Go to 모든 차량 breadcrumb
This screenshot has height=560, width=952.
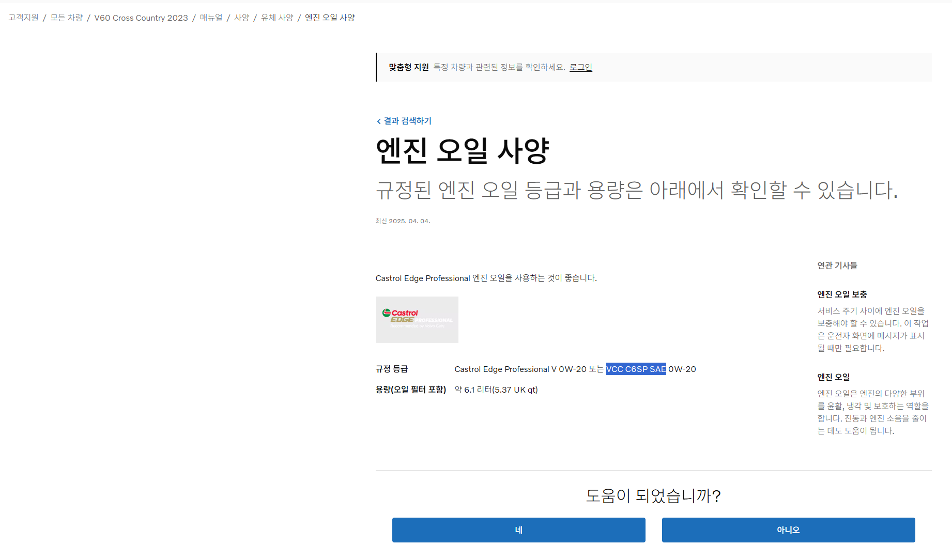(x=66, y=18)
